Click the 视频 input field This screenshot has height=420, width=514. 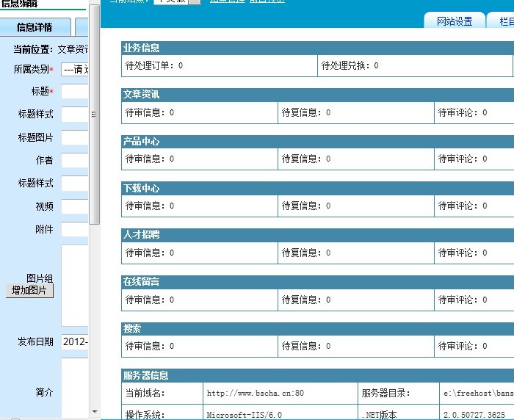pyautogui.click(x=75, y=206)
